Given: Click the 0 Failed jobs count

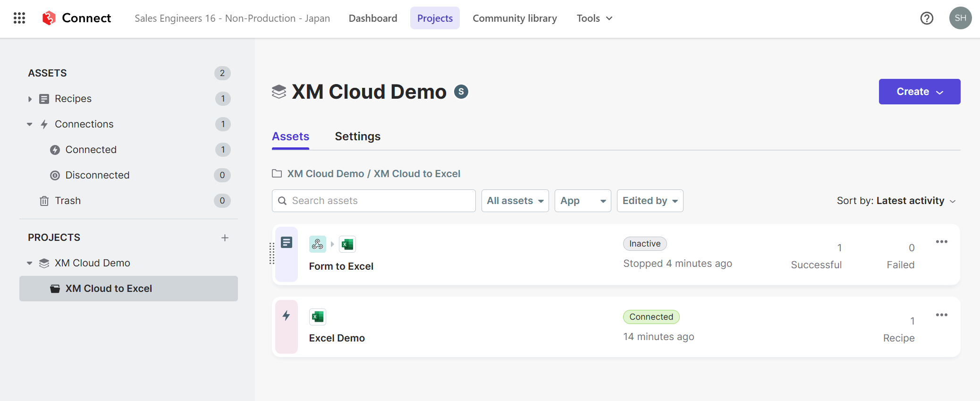Looking at the screenshot, I should (x=901, y=256).
